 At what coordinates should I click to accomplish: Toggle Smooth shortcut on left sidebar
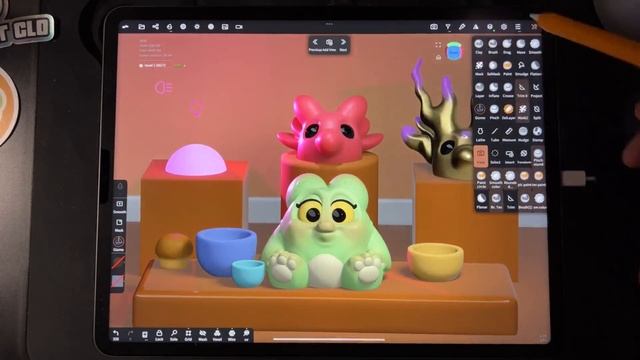(119, 207)
